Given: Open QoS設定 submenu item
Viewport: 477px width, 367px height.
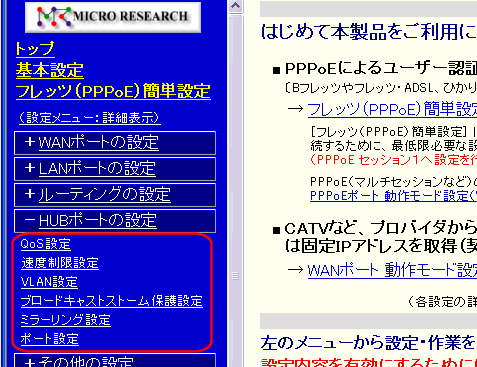Looking at the screenshot, I should click(x=46, y=244).
